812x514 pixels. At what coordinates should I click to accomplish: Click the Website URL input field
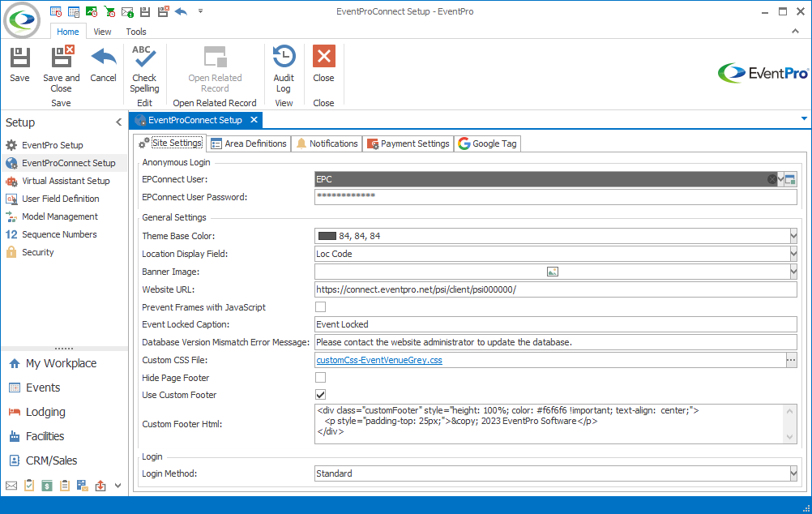click(556, 289)
